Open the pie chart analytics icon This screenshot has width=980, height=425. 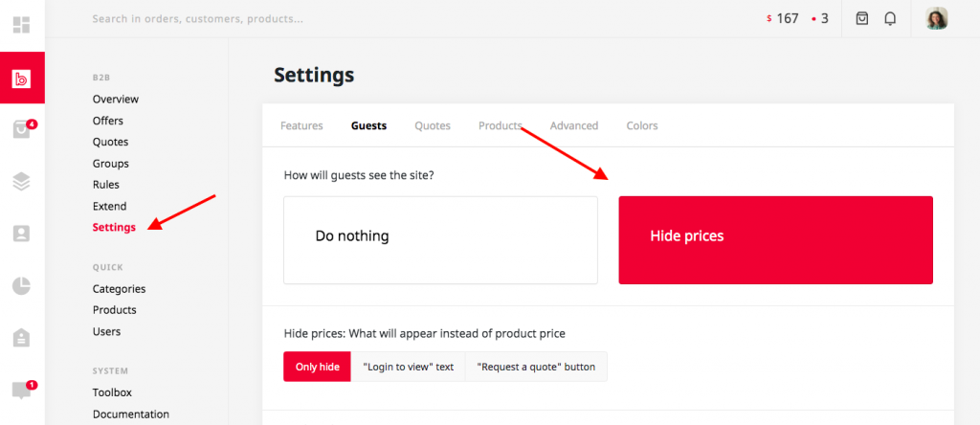click(21, 285)
